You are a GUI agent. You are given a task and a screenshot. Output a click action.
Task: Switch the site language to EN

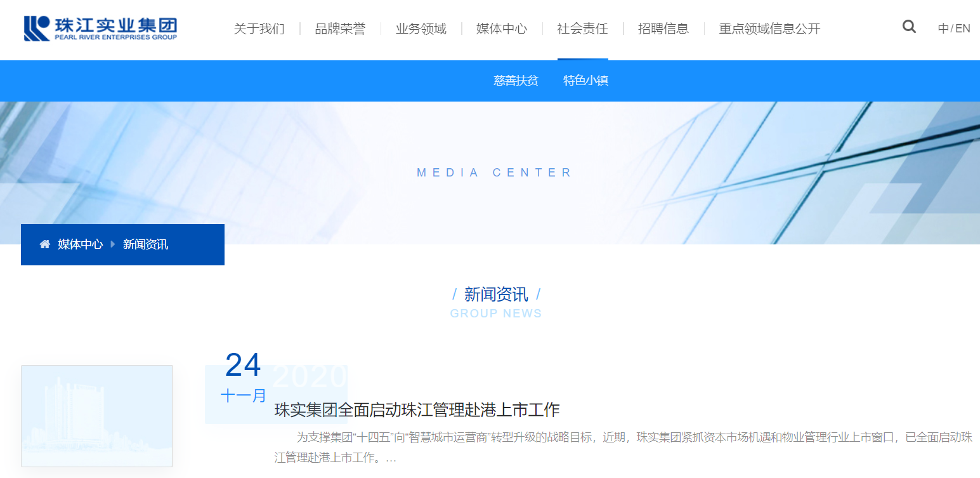963,28
